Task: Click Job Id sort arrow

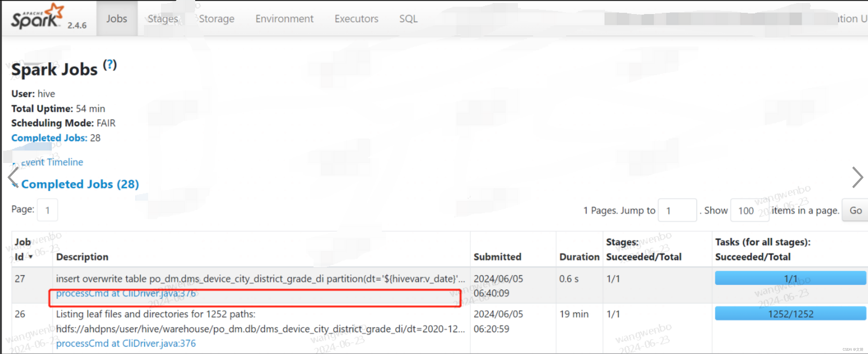Action: coord(31,257)
